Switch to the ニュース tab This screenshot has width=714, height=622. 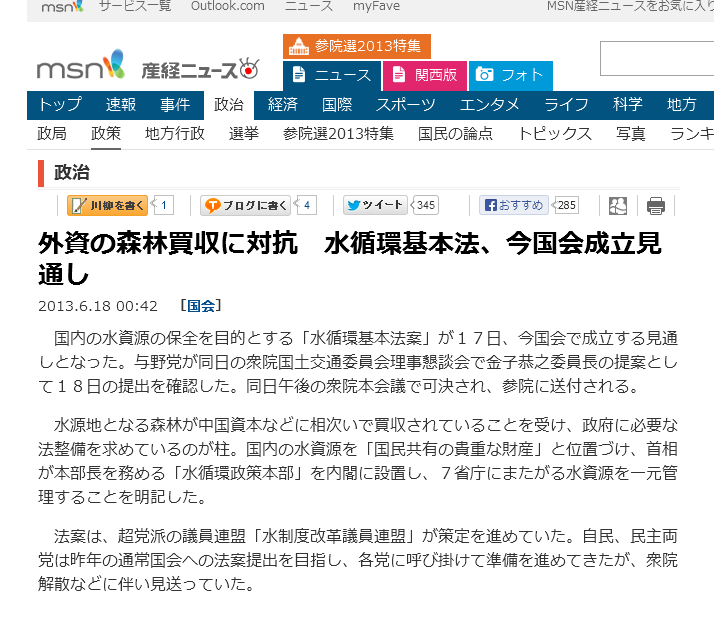(331, 75)
